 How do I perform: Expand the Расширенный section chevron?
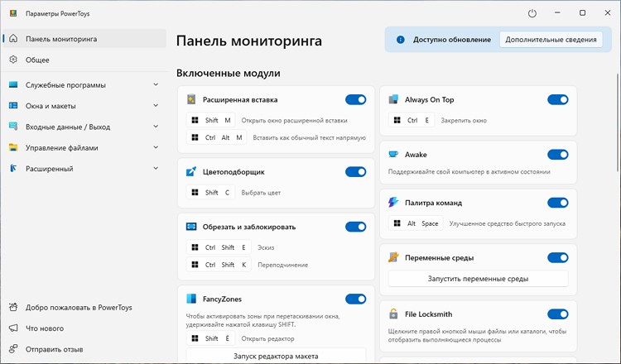point(156,169)
